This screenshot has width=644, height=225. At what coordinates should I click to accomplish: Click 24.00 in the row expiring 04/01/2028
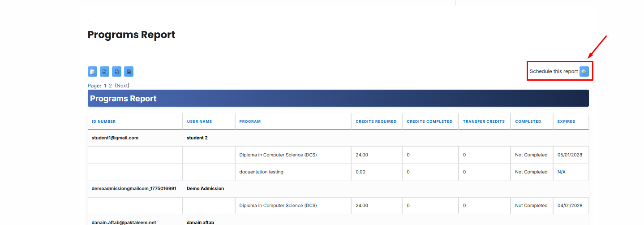362,206
